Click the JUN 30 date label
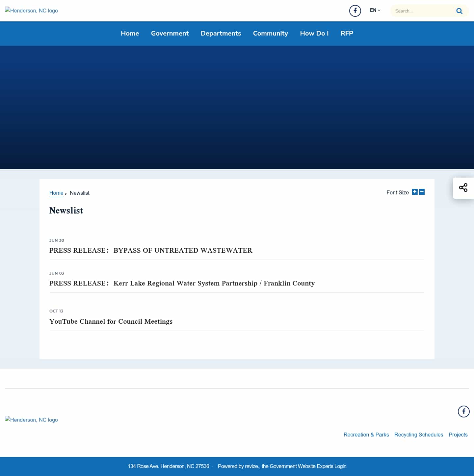Image resolution: width=474 pixels, height=476 pixels. coord(57,240)
